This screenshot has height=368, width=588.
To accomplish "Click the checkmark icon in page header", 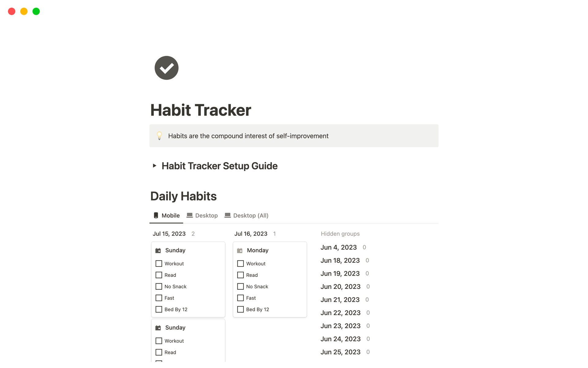I will [x=166, y=67].
